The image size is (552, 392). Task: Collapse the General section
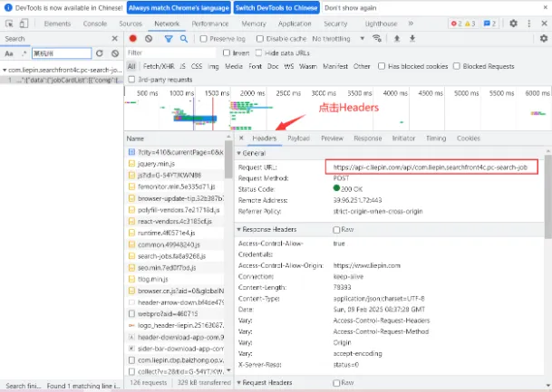[251, 153]
